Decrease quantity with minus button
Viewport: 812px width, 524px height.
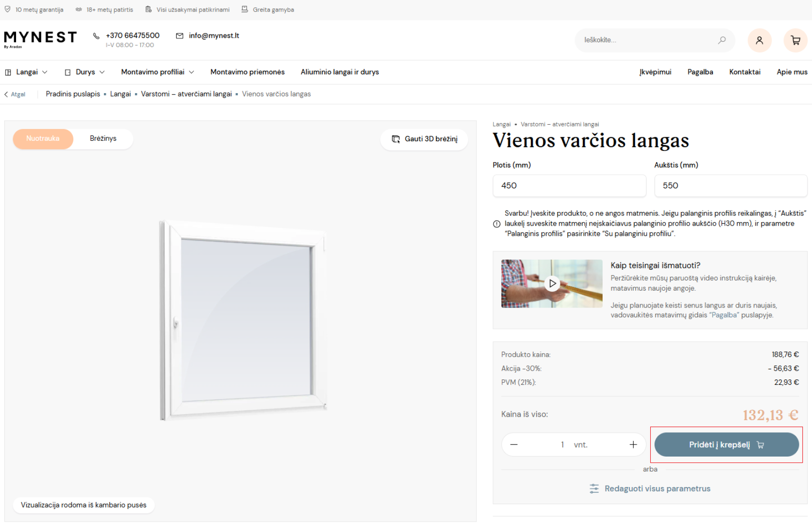[x=514, y=444]
